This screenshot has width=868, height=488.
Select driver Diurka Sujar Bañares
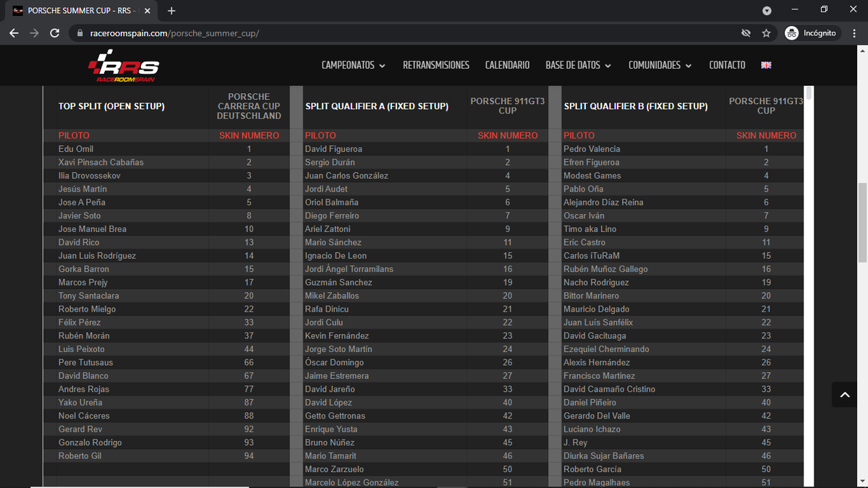(604, 456)
